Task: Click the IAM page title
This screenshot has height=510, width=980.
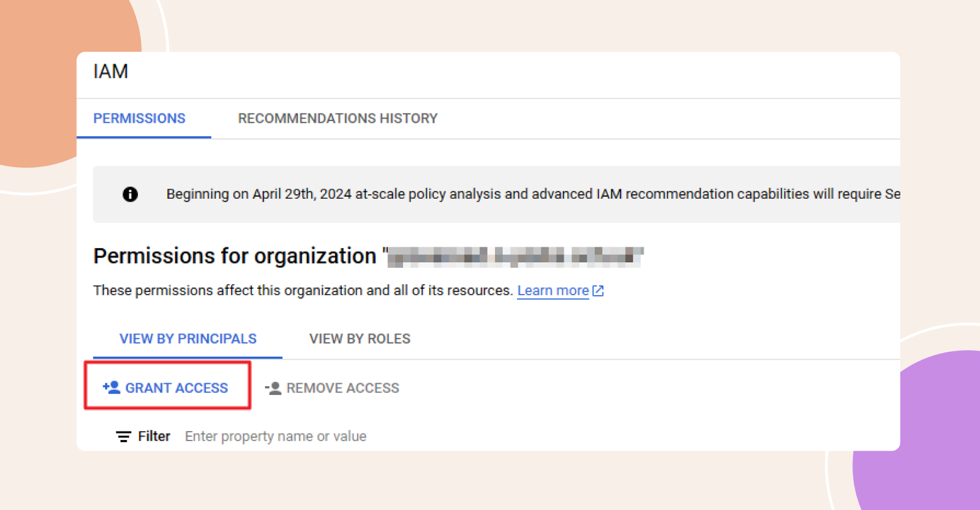Action: point(111,72)
